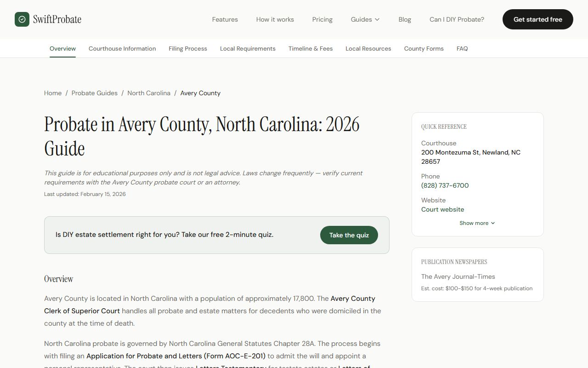Expand Show more in Quick Reference

(x=477, y=223)
